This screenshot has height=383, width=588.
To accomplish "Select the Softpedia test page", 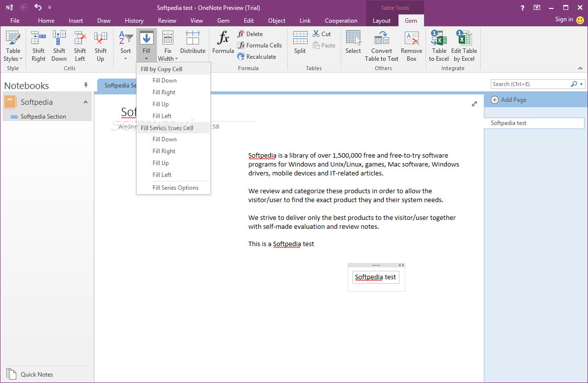I will (x=534, y=123).
